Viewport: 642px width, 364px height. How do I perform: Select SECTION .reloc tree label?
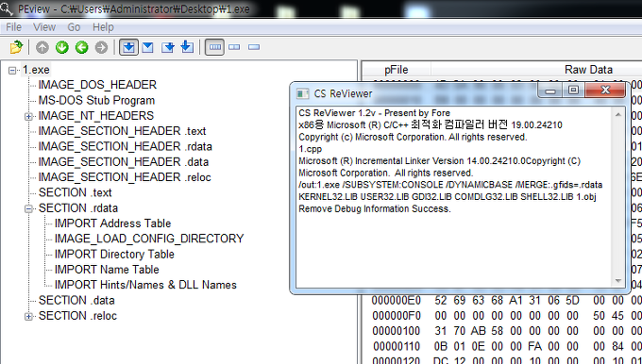(x=77, y=316)
